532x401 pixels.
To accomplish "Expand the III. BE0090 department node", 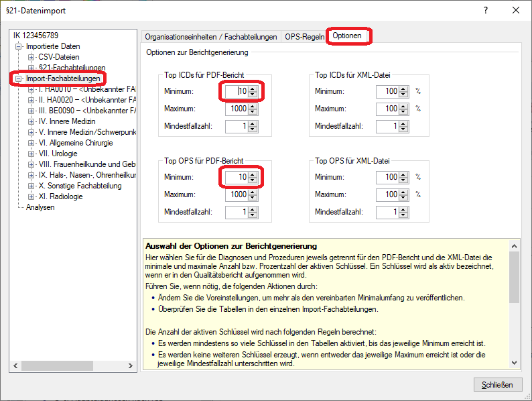I will [x=31, y=111].
